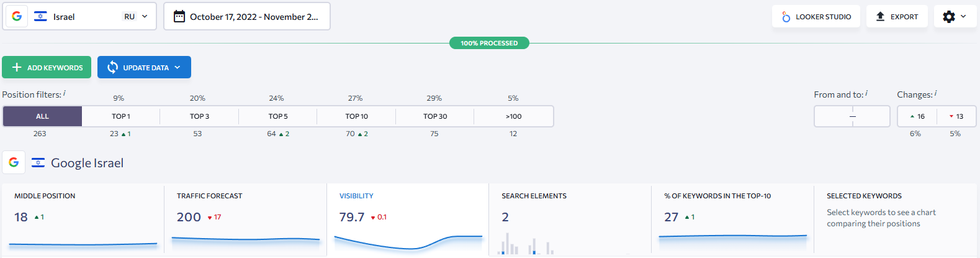Click the Google logo in search engine selector
The height and width of the screenshot is (258, 980).
[x=17, y=17]
